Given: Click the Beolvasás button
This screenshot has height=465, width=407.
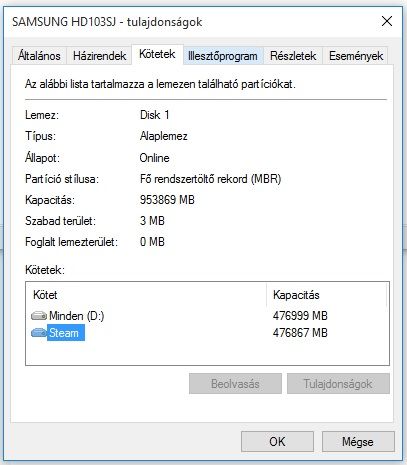Looking at the screenshot, I should [x=235, y=384].
